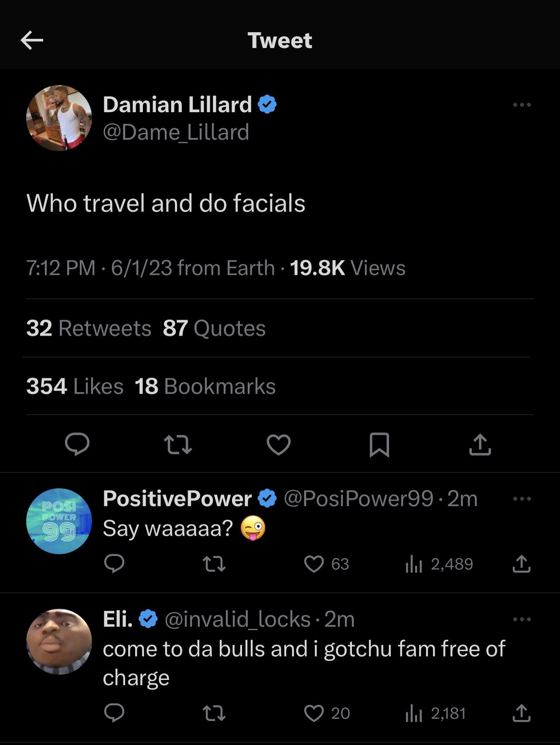Screen dimensions: 560x745
Task: Open Damian Lillard's profile picture
Action: click(x=59, y=118)
